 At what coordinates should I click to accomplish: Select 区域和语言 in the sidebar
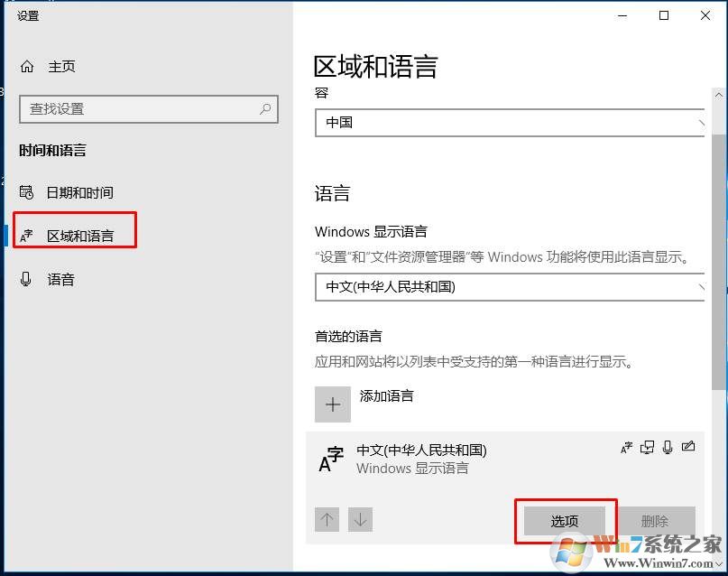tap(79, 236)
